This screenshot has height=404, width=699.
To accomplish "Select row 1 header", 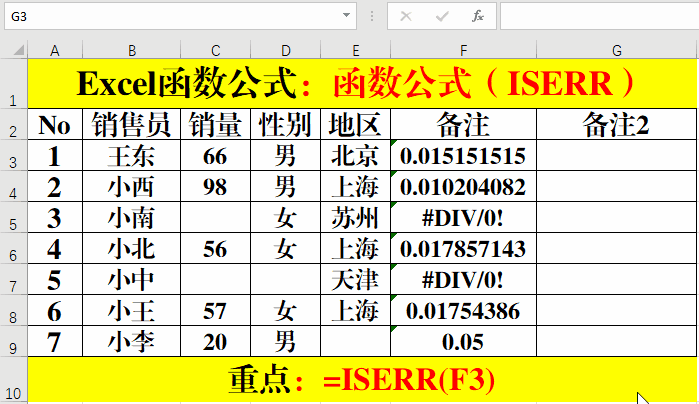I will 13,84.
